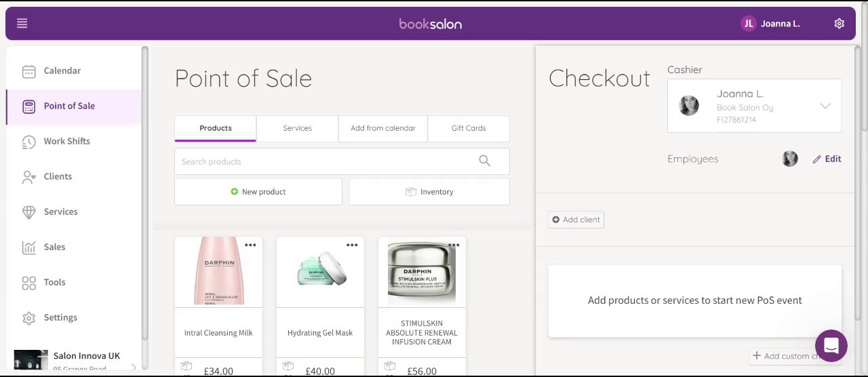This screenshot has height=377, width=868.
Task: Expand the Cashier dropdown
Action: [825, 106]
